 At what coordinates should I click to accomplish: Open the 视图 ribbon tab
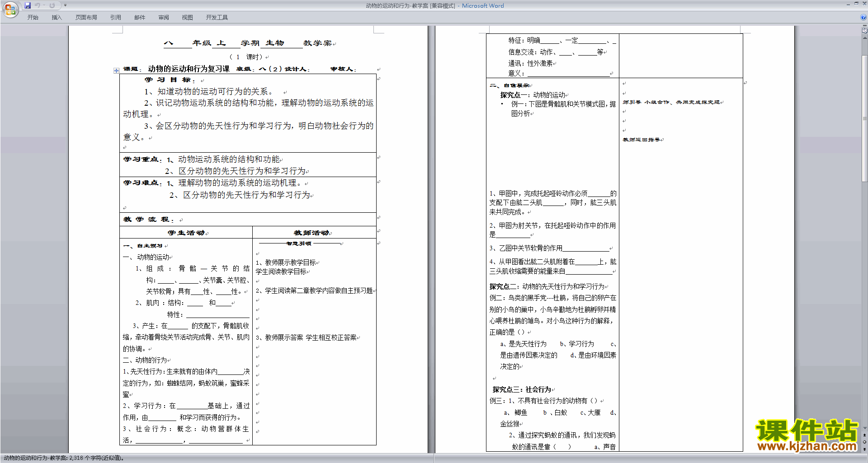coord(188,17)
